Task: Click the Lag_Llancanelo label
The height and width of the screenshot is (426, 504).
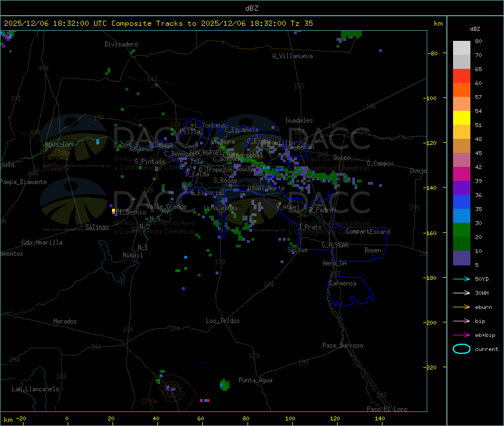Action: click(x=36, y=388)
